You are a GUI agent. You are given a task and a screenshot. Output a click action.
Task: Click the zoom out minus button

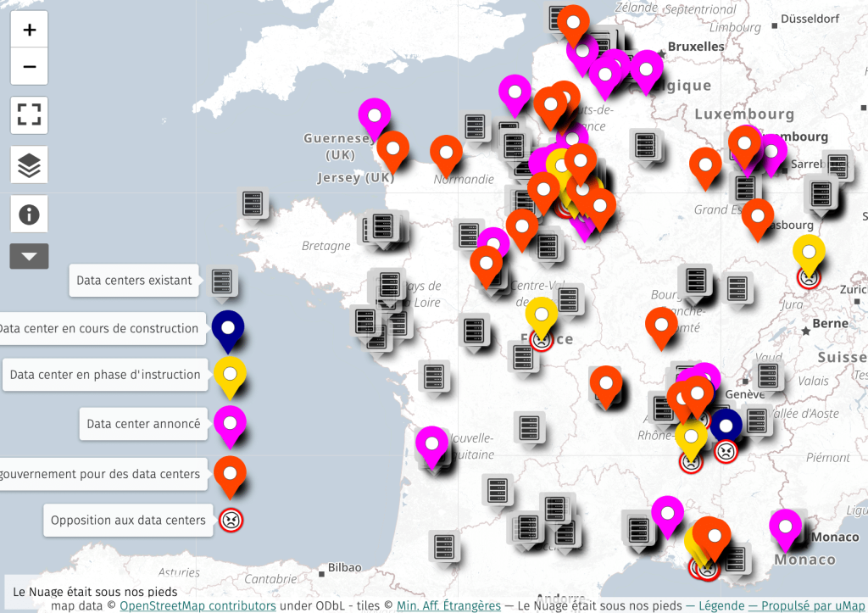[30, 66]
